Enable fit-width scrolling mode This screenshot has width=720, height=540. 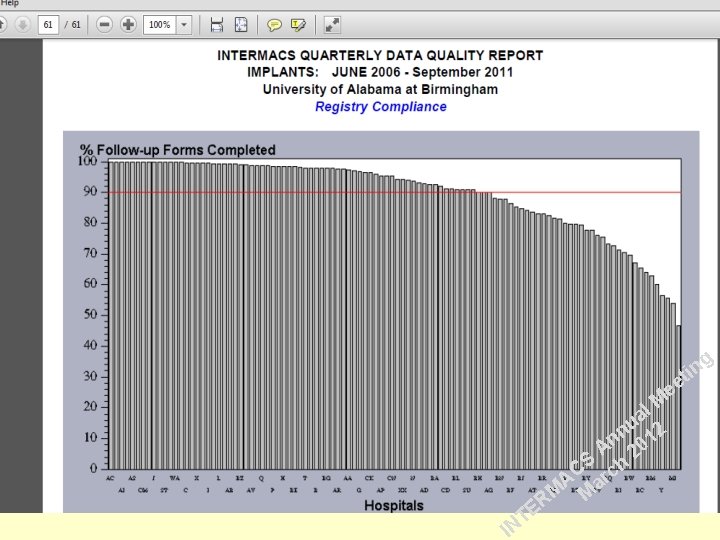pyautogui.click(x=217, y=25)
